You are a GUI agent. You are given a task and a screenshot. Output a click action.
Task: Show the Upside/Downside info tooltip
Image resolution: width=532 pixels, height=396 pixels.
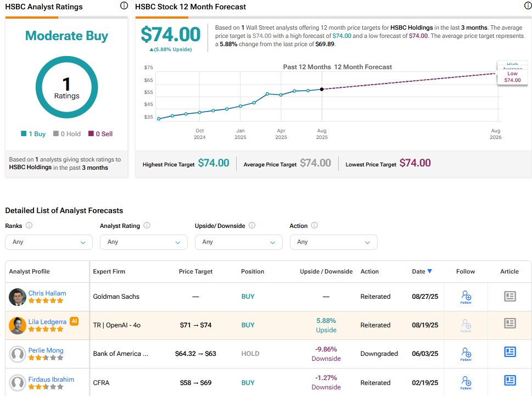click(x=252, y=225)
